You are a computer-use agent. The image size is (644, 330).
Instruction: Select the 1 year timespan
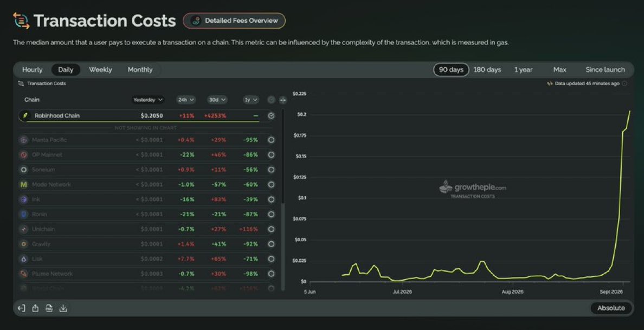click(x=523, y=70)
